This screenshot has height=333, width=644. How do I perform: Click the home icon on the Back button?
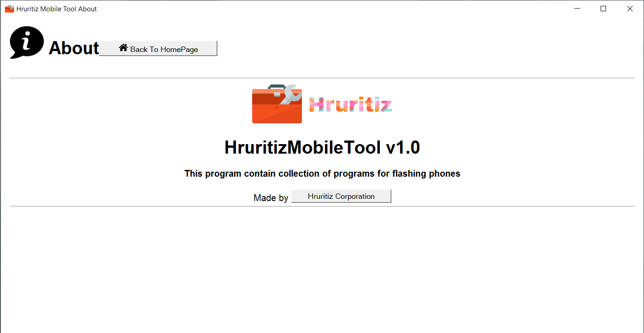click(123, 48)
